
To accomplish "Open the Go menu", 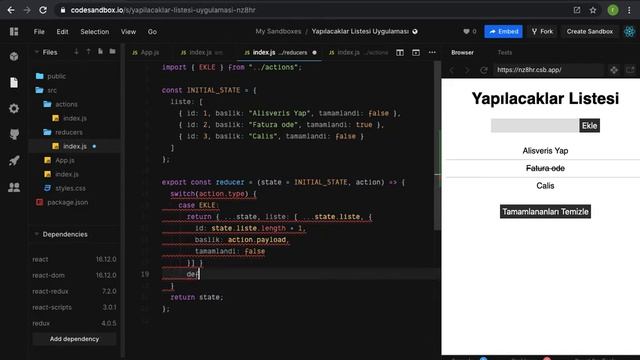I will (x=152, y=32).
